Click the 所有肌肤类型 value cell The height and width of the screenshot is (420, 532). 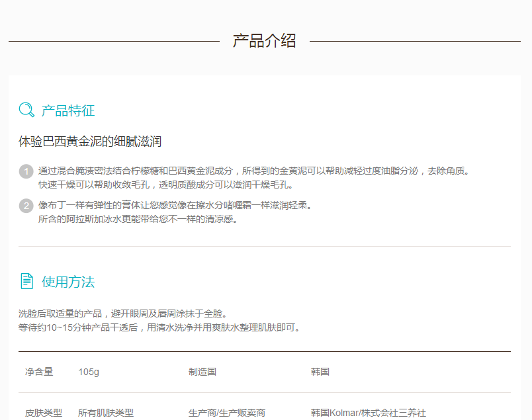point(106,413)
